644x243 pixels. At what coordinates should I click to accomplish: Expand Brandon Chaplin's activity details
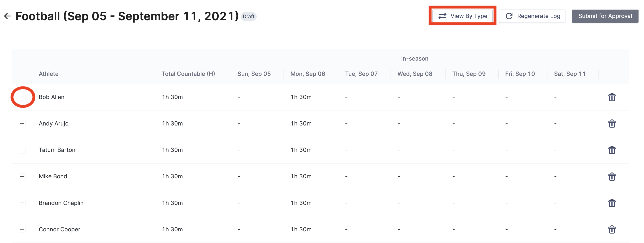click(x=22, y=203)
